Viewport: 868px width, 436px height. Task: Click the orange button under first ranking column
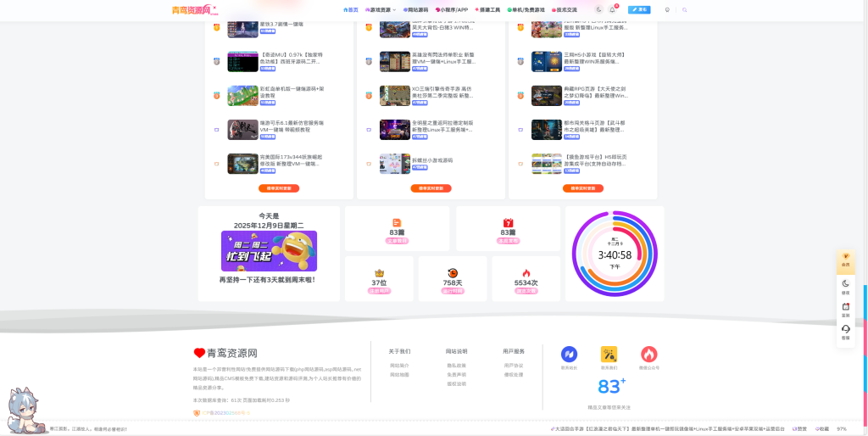(279, 188)
